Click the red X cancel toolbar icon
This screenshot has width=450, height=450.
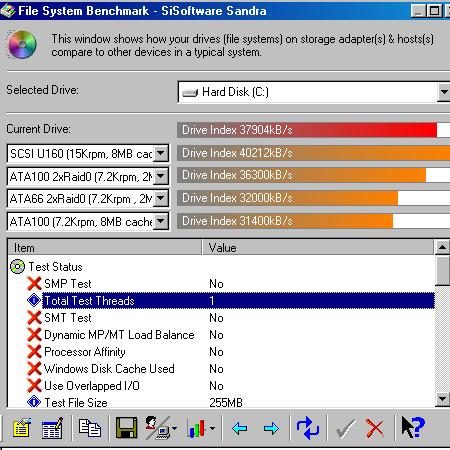click(375, 428)
